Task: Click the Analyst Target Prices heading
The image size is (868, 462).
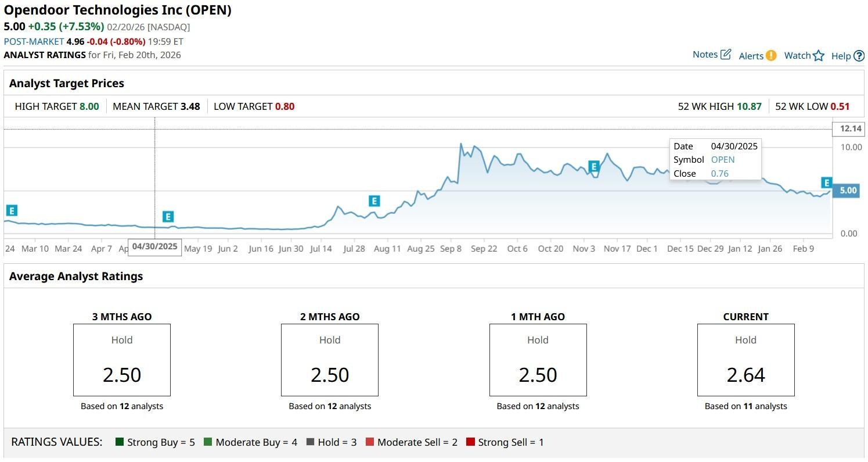Action: 67,83
